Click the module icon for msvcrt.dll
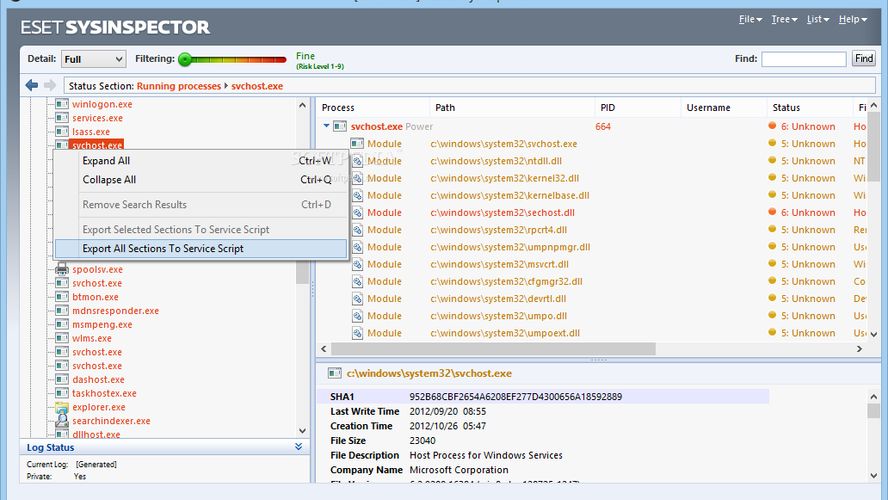Image resolution: width=888 pixels, height=500 pixels. [x=357, y=264]
